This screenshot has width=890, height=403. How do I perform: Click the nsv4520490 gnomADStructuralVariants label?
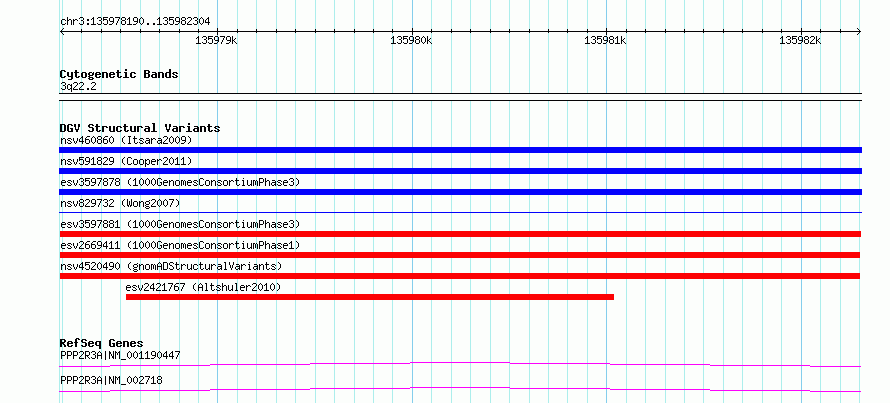pyautogui.click(x=171, y=266)
